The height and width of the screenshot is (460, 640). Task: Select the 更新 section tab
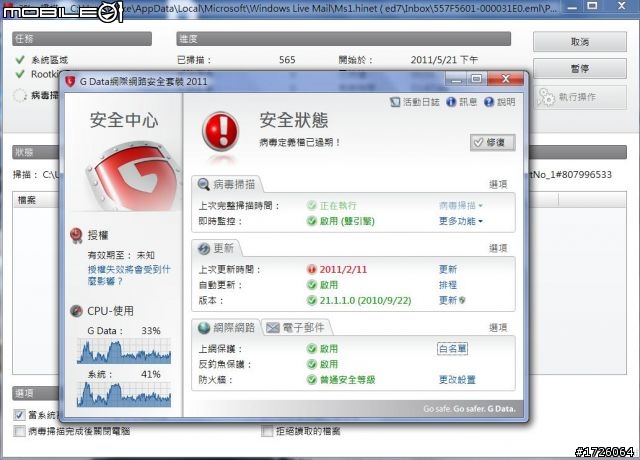pyautogui.click(x=217, y=249)
